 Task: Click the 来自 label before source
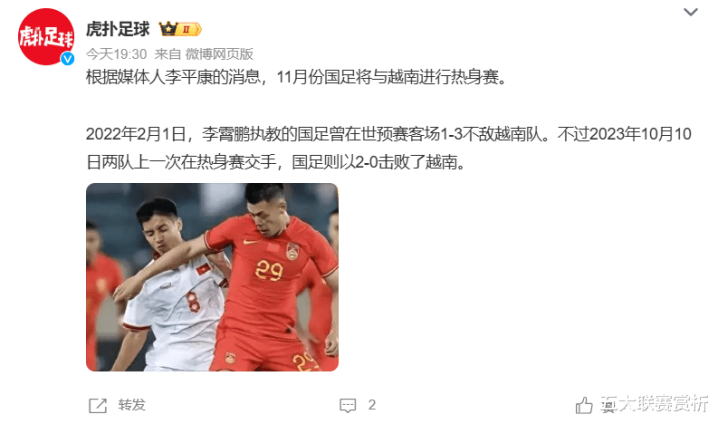point(168,54)
